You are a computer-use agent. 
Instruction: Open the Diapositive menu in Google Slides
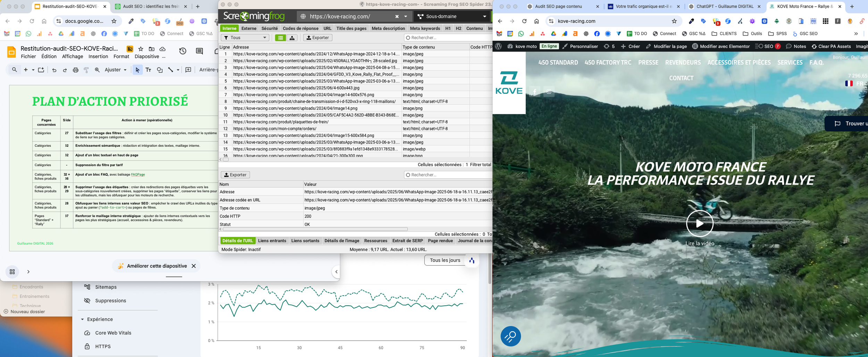[x=147, y=57]
